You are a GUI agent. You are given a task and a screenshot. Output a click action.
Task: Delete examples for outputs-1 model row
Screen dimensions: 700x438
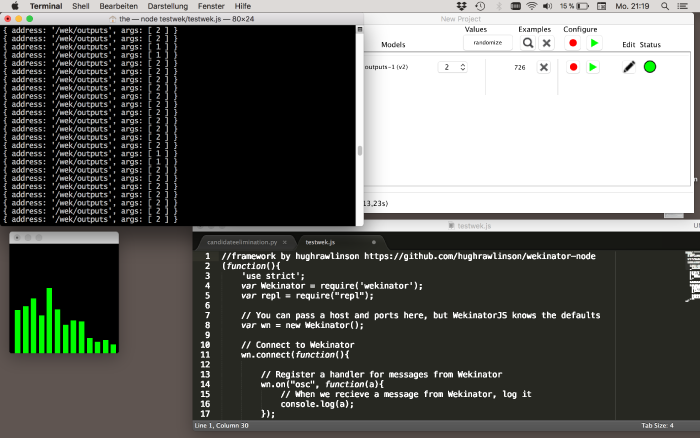pos(544,67)
